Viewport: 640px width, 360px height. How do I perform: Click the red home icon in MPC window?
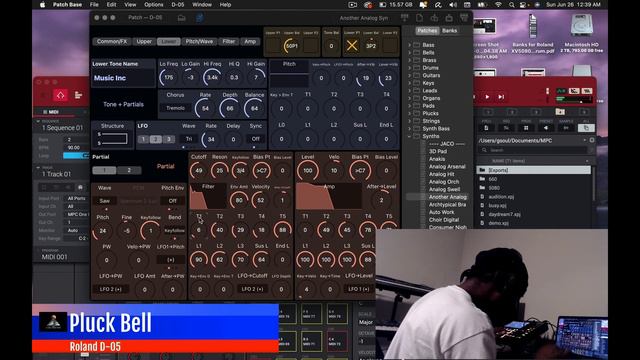click(x=60, y=96)
